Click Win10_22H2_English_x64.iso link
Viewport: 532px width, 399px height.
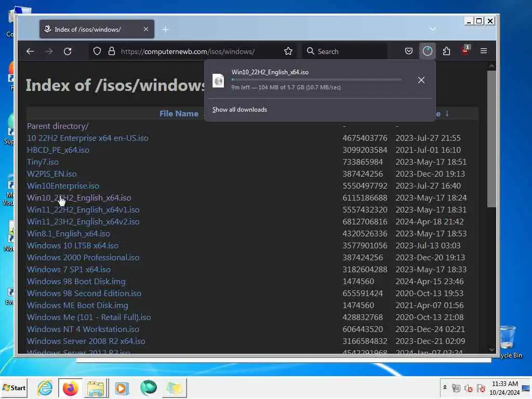pyautogui.click(x=79, y=198)
